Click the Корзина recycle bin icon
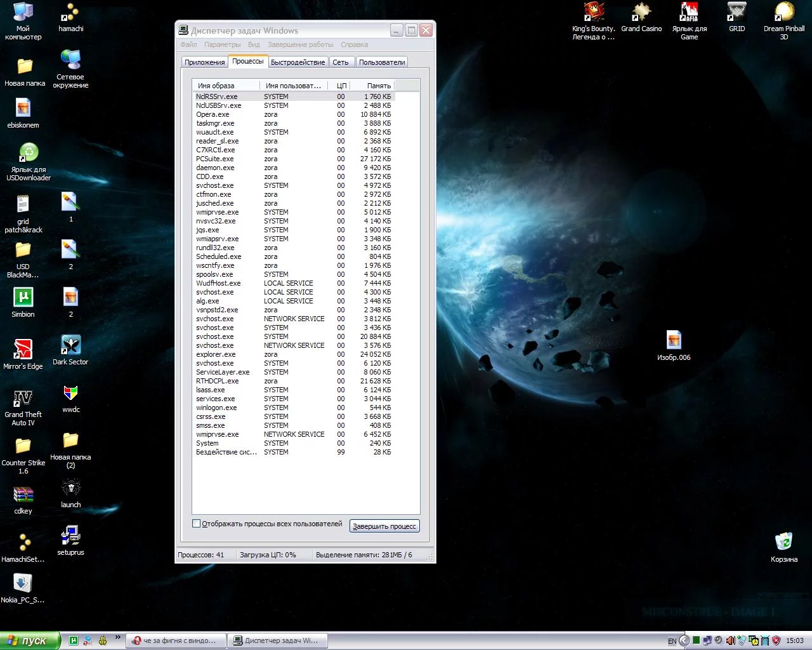The height and width of the screenshot is (650, 812). tap(783, 542)
